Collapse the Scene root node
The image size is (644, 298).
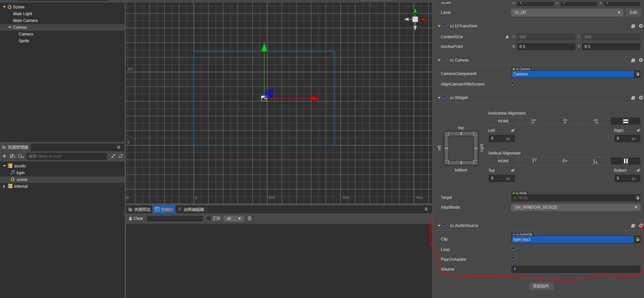pos(4,7)
